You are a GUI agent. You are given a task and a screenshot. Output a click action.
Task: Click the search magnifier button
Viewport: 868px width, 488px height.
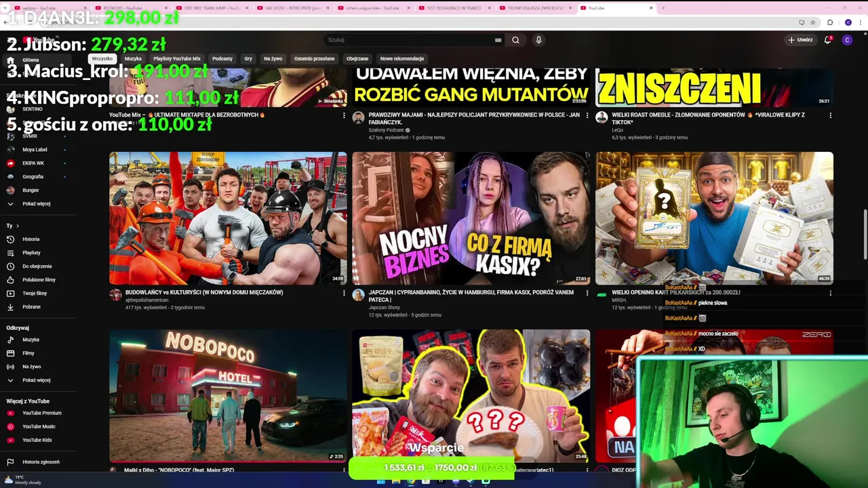(515, 40)
